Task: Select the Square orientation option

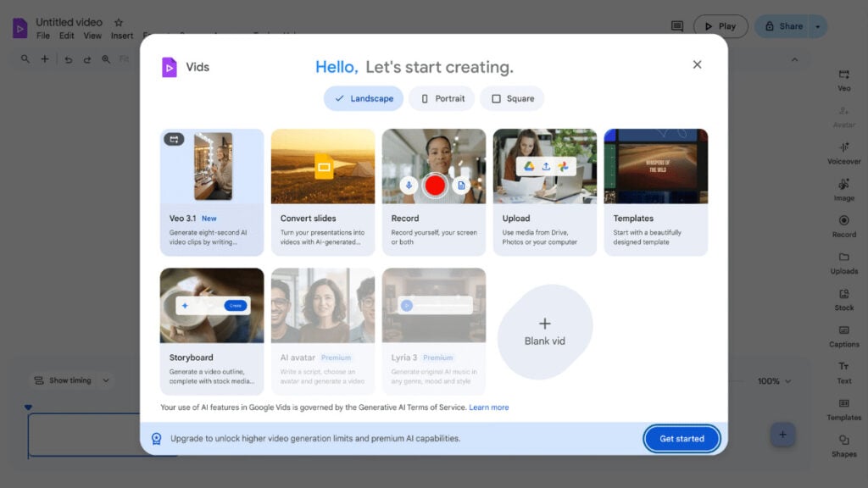Action: (x=512, y=98)
